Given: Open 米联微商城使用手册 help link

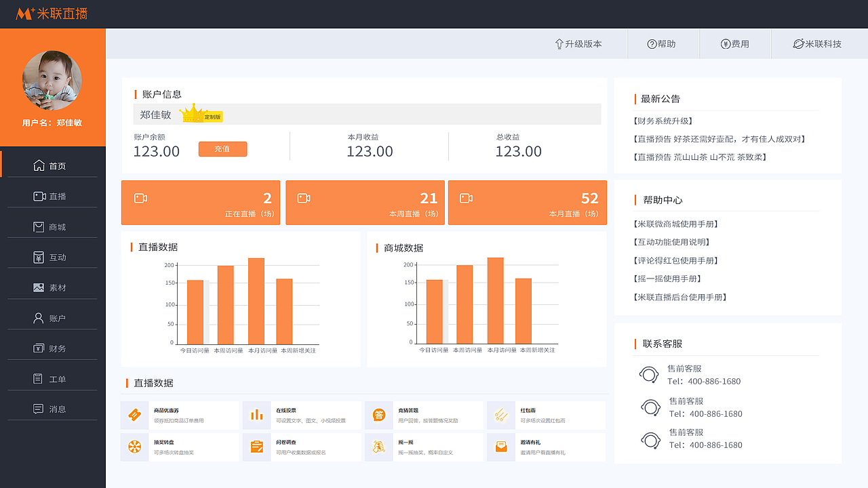Looking at the screenshot, I should [676, 224].
